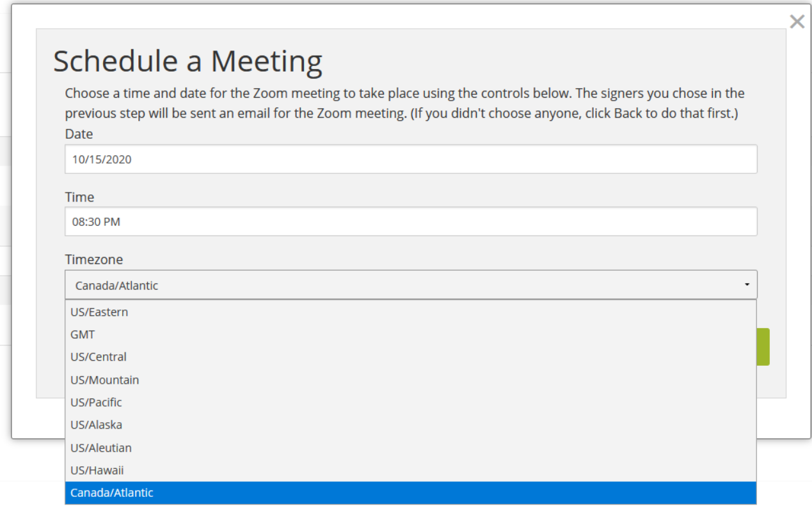Select US/Central timezone option
Screen dimensions: 812x511
[x=99, y=357]
